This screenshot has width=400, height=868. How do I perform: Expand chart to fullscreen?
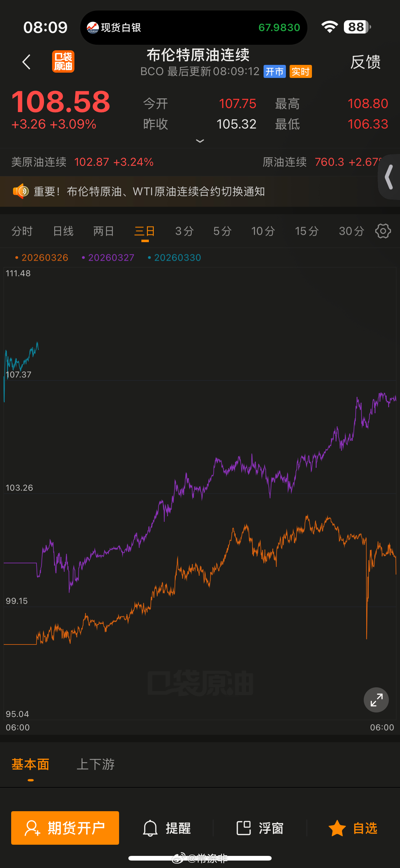click(376, 700)
